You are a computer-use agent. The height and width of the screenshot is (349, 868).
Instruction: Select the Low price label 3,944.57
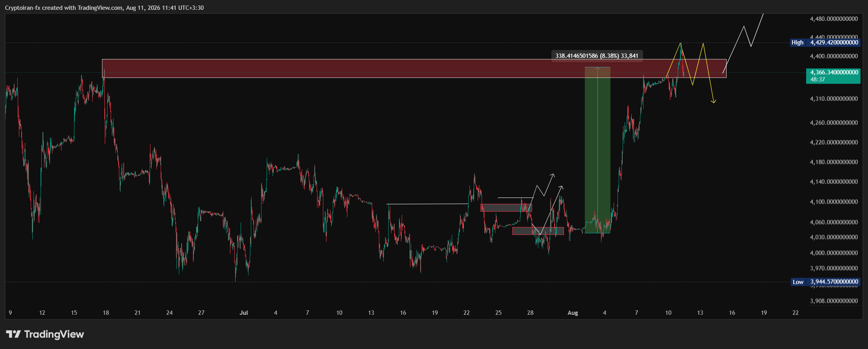(x=825, y=282)
